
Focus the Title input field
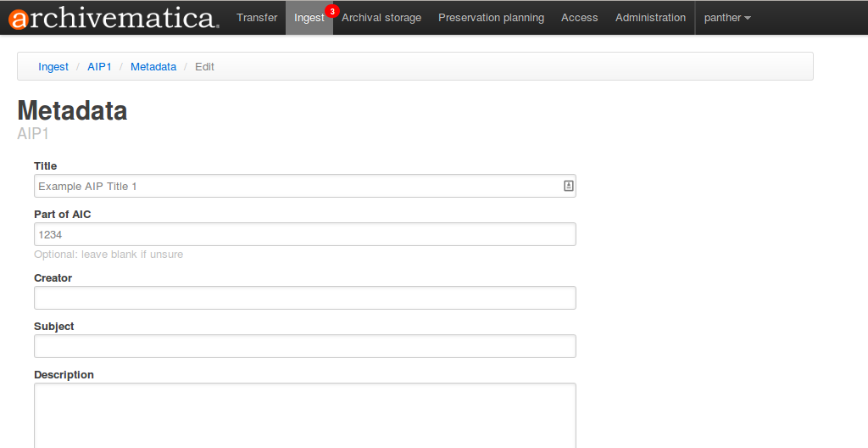tap(297, 186)
